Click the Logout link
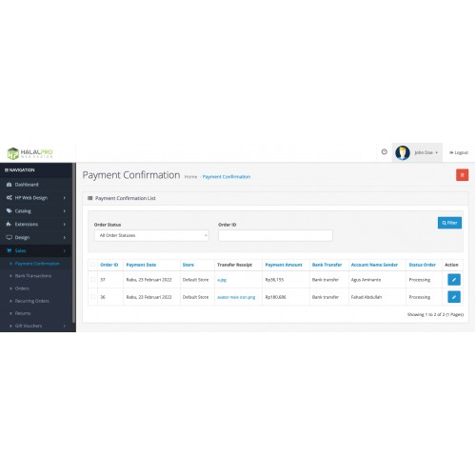Screen dimensions: 476x476 459,152
